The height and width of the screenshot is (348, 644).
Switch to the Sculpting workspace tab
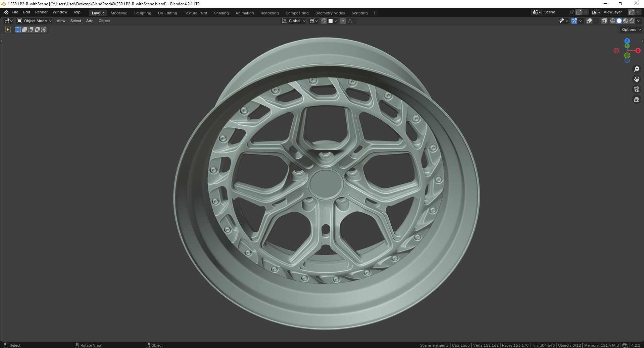[143, 13]
